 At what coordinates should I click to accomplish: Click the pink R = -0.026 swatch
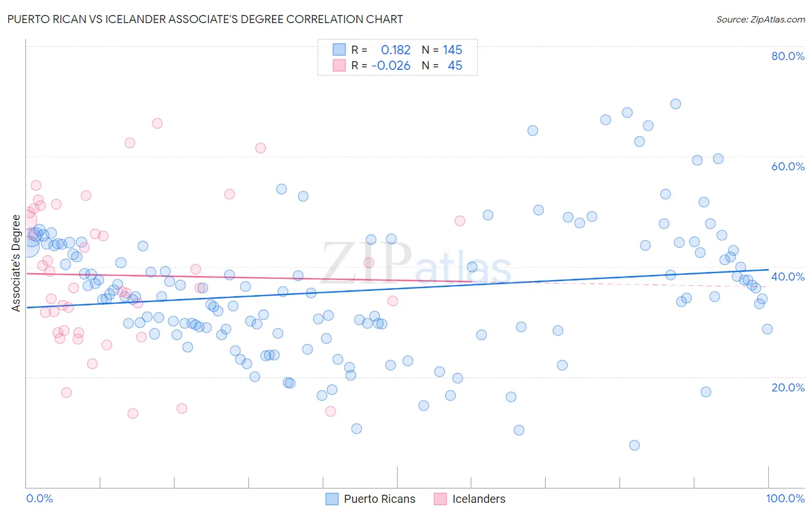(x=339, y=65)
